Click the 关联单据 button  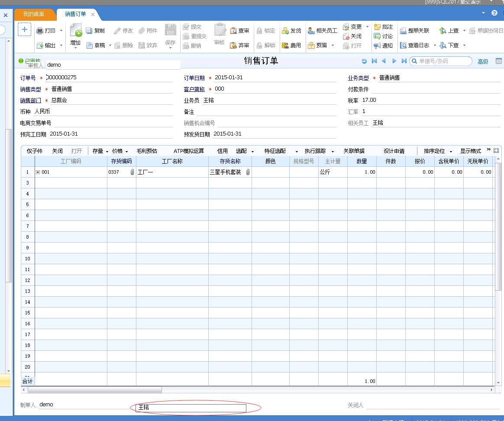(354, 151)
